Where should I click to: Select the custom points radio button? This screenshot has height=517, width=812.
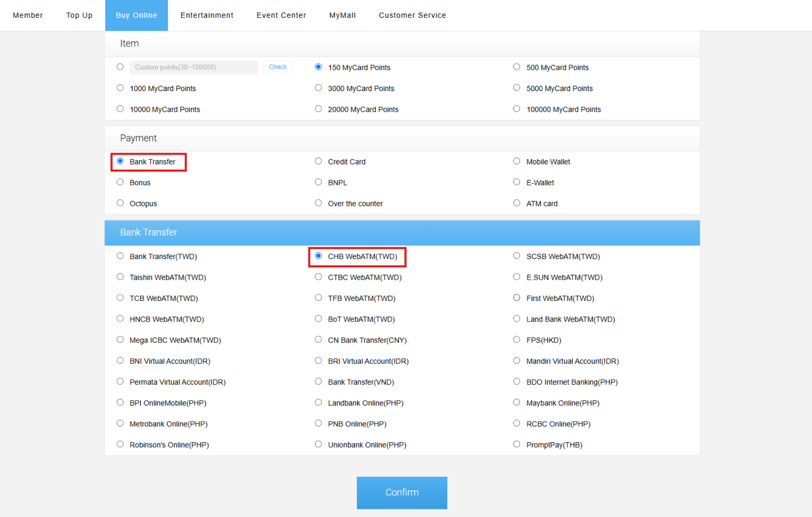pyautogui.click(x=120, y=67)
